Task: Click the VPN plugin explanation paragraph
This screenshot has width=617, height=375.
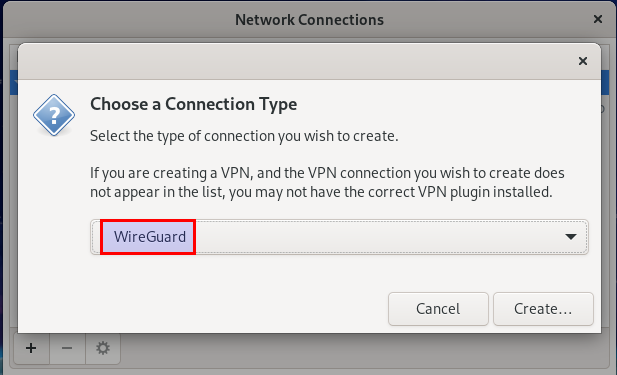Action: (327, 183)
